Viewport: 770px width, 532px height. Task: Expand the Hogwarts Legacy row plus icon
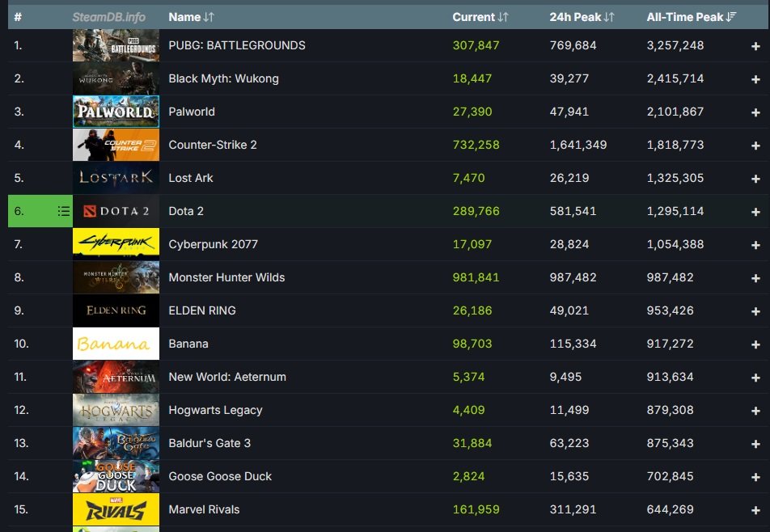(x=755, y=411)
